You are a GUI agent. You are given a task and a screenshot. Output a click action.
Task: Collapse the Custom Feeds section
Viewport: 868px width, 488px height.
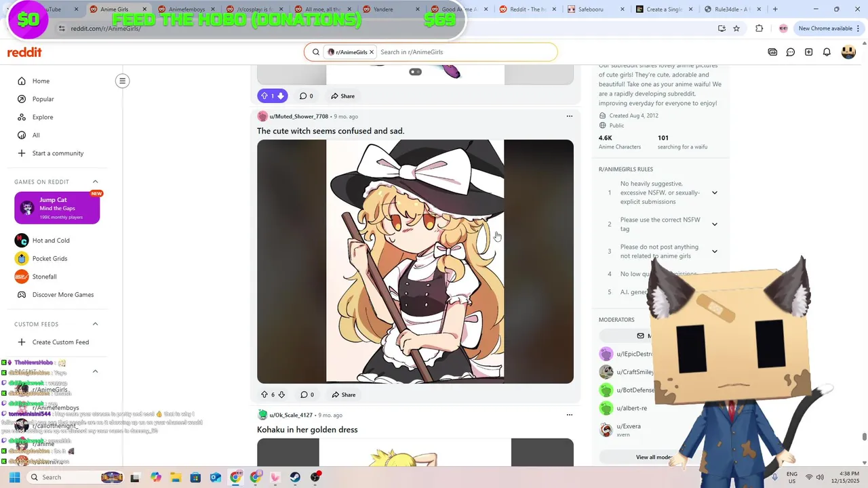click(95, 324)
